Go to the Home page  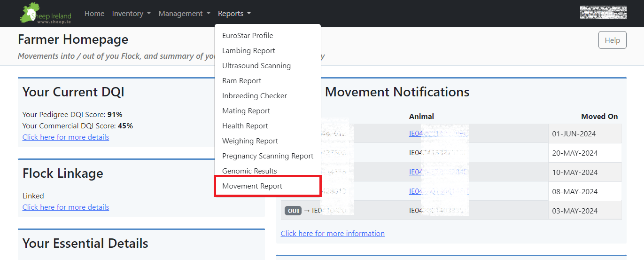(x=94, y=14)
